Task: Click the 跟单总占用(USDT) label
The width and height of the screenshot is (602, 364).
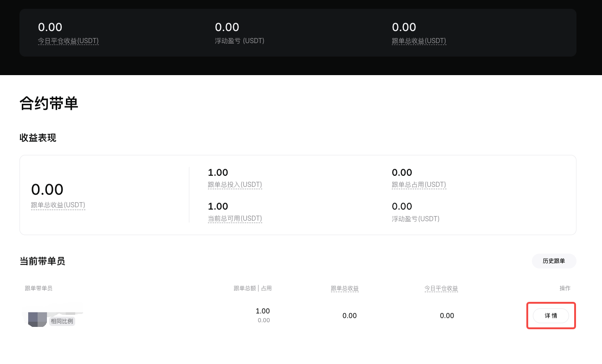Action: point(419,185)
